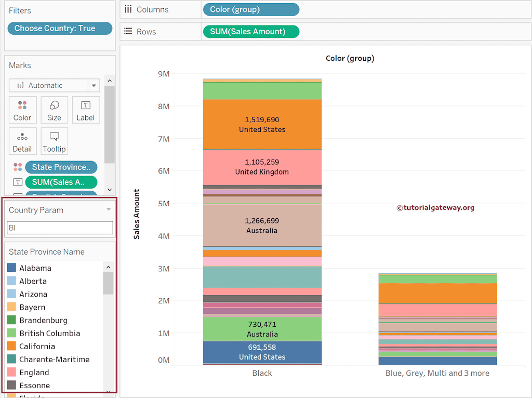Image resolution: width=532 pixels, height=398 pixels.
Task: Open the Detail marks card
Action: coord(22,140)
